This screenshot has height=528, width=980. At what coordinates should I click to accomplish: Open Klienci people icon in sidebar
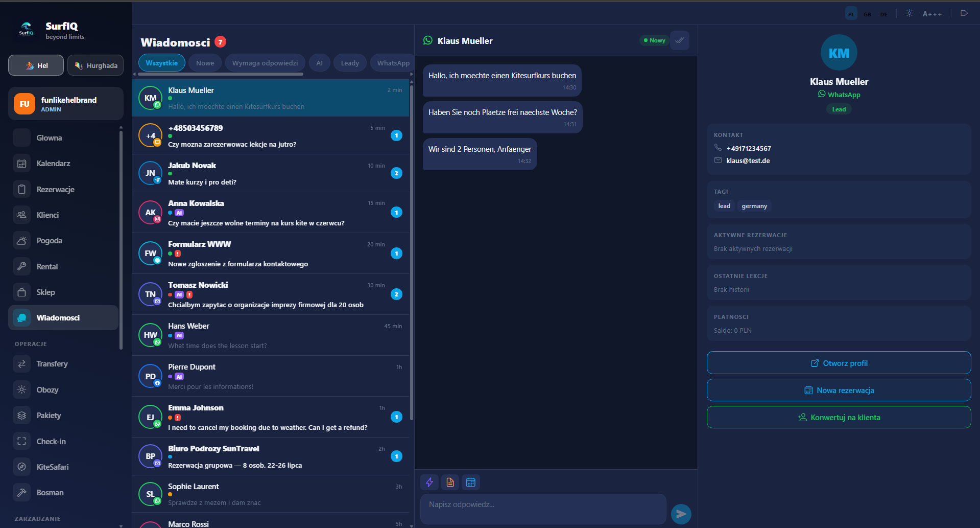pos(21,215)
